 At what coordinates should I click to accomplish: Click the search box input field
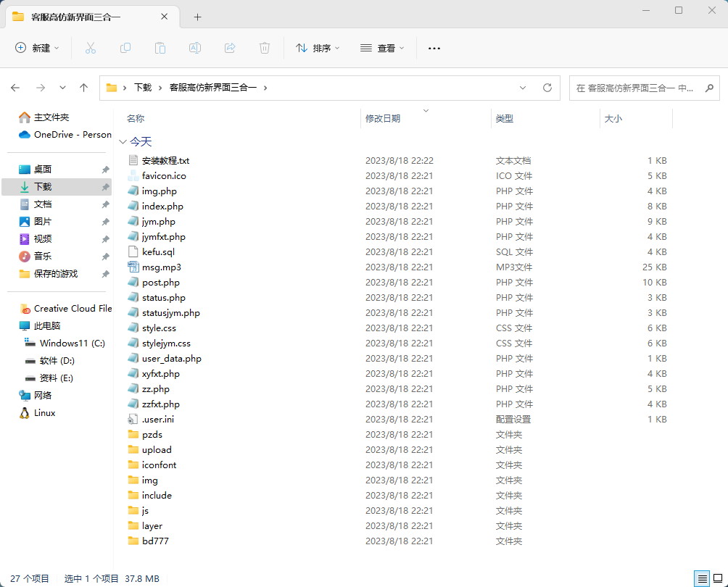(634, 88)
